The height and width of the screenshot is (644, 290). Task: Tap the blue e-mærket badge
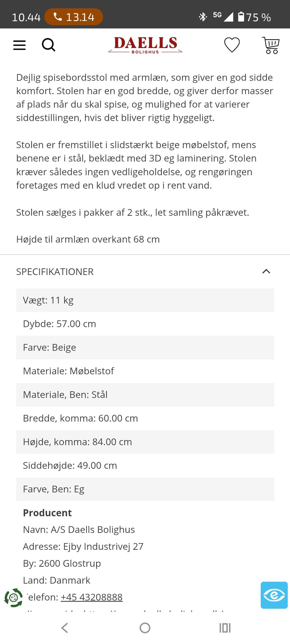[x=274, y=595]
